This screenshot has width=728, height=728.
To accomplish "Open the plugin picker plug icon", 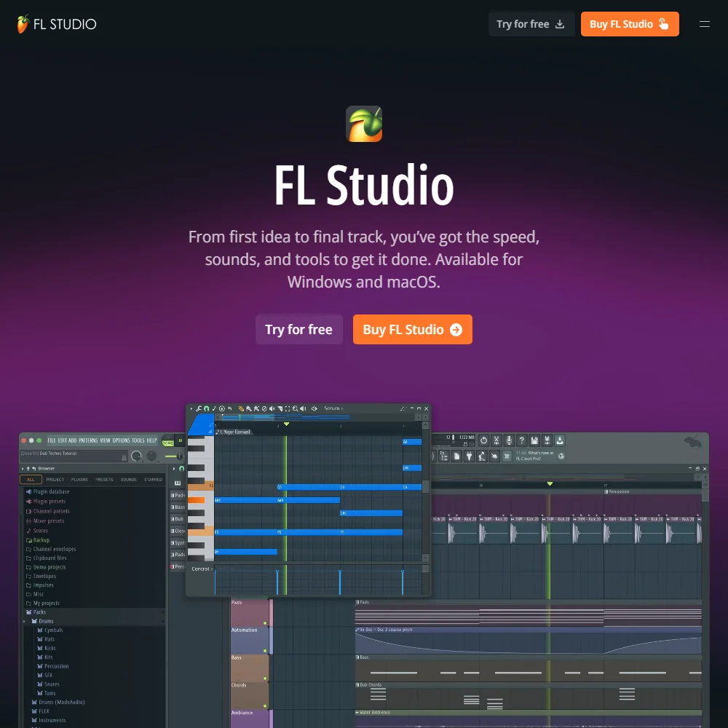I will pyautogui.click(x=469, y=456).
